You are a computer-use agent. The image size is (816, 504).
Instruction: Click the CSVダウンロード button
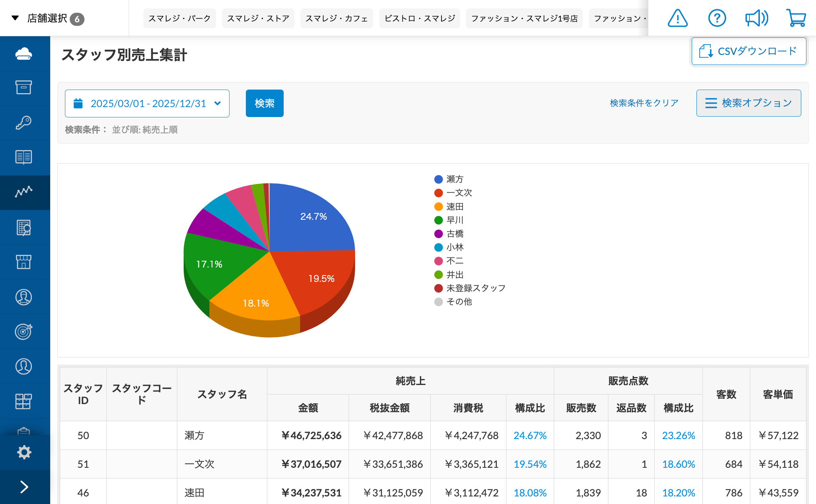pyautogui.click(x=749, y=51)
